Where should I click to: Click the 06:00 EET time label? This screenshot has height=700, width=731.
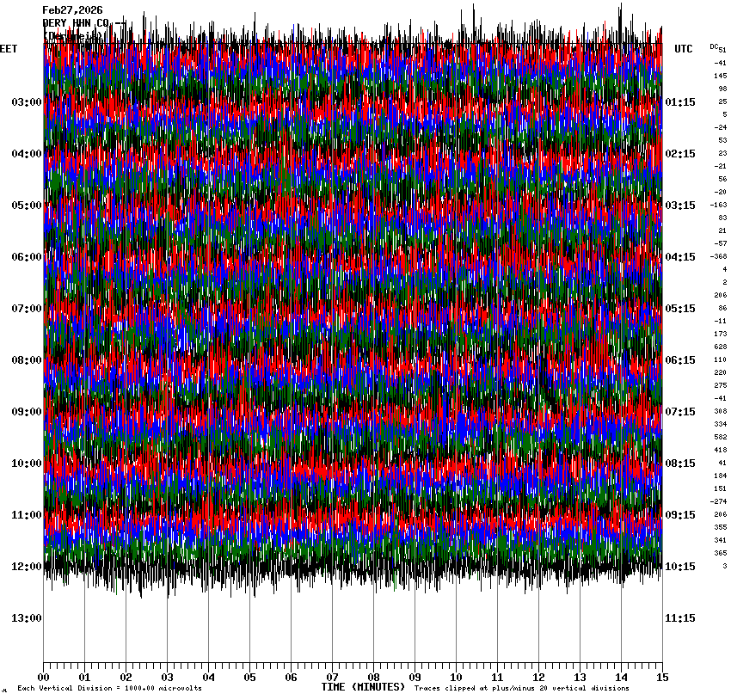26,257
